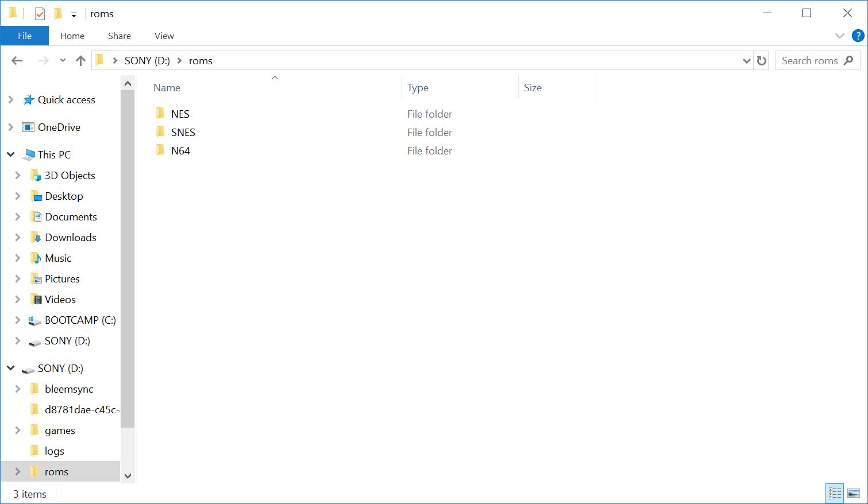Open the Recent locations dropdown arrow

pos(63,61)
